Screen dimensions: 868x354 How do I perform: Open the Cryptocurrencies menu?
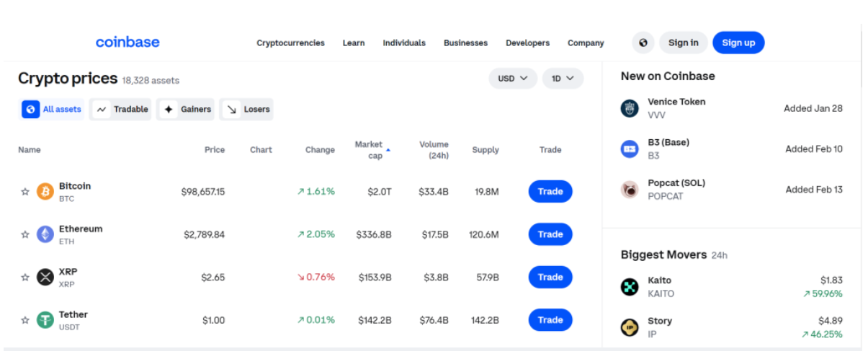tap(290, 43)
